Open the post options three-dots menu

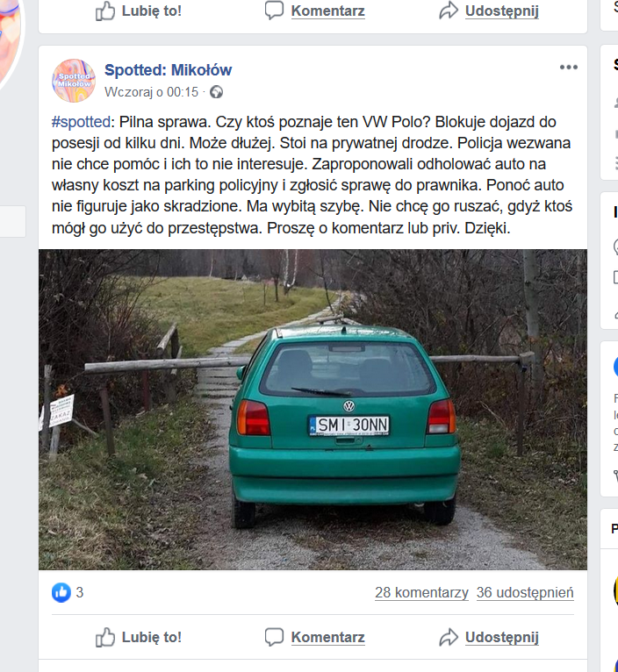[x=568, y=68]
